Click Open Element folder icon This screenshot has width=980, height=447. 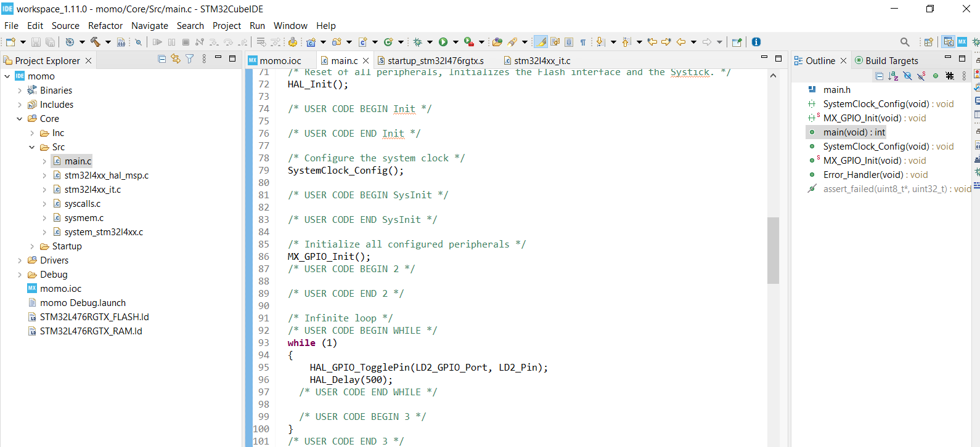click(497, 42)
